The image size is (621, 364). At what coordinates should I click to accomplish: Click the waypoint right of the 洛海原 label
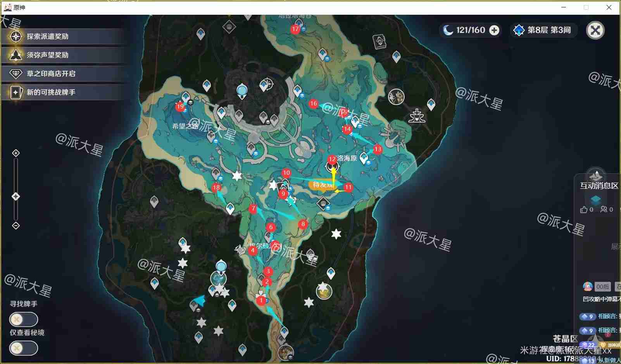click(x=364, y=158)
